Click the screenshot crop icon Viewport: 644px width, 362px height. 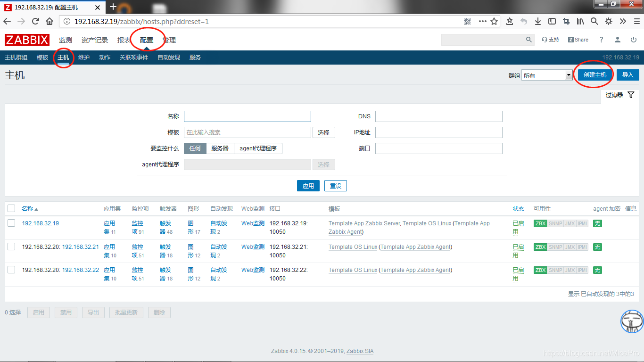coord(566,21)
